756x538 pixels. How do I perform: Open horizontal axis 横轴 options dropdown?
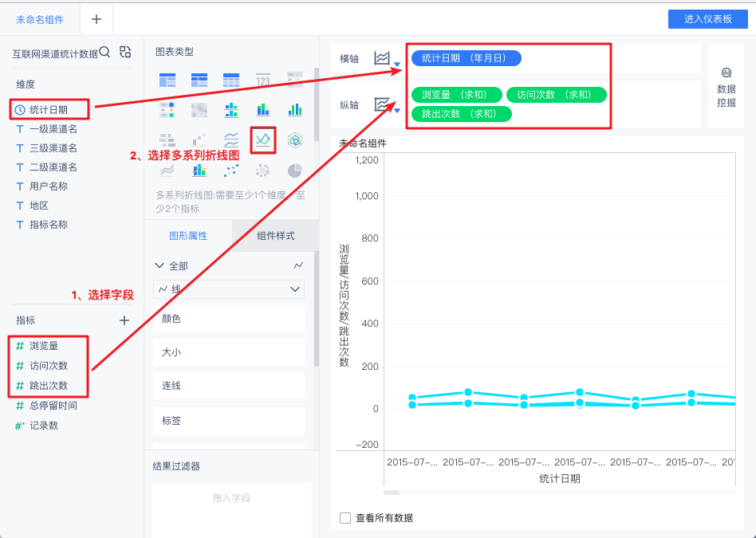[x=397, y=64]
